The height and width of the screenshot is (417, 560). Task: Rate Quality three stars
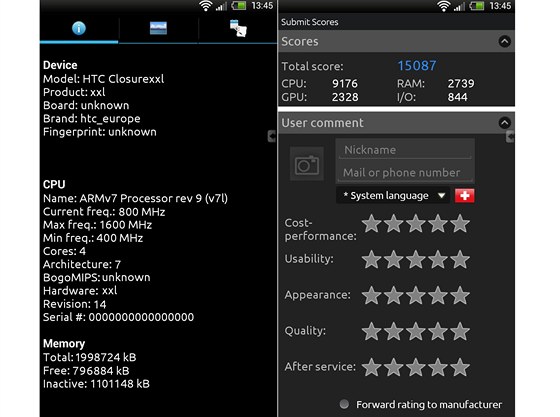pyautogui.click(x=416, y=332)
